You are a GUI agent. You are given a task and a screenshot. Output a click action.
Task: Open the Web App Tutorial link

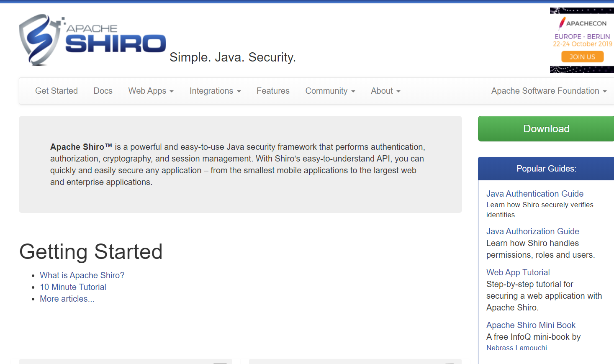[x=518, y=272]
